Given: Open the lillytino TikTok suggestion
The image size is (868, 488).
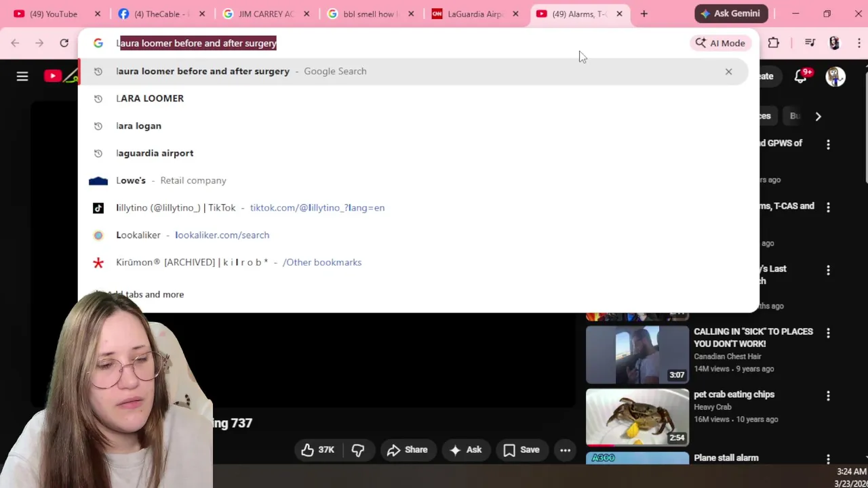Looking at the screenshot, I should 414,208.
